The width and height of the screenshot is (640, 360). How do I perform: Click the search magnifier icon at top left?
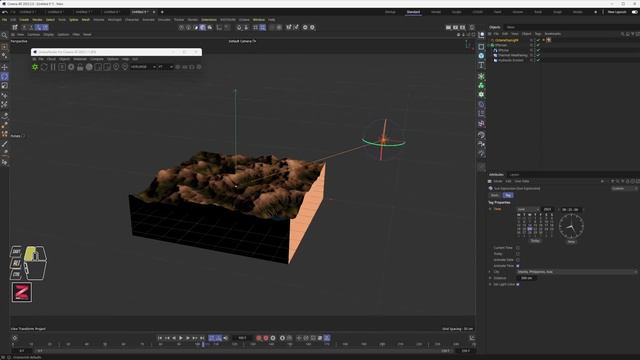[4, 36]
